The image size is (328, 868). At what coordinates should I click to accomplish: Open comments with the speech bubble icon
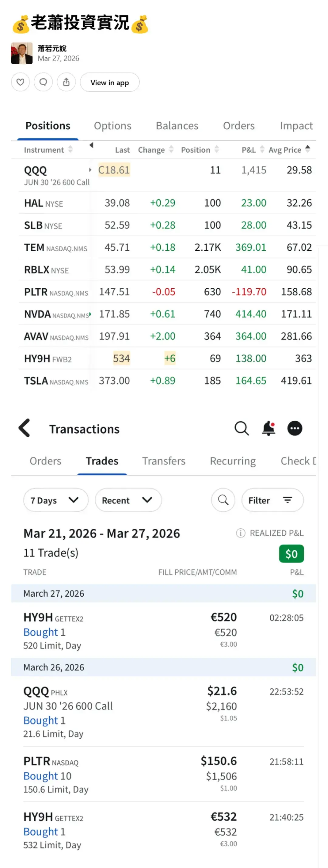pyautogui.click(x=43, y=82)
